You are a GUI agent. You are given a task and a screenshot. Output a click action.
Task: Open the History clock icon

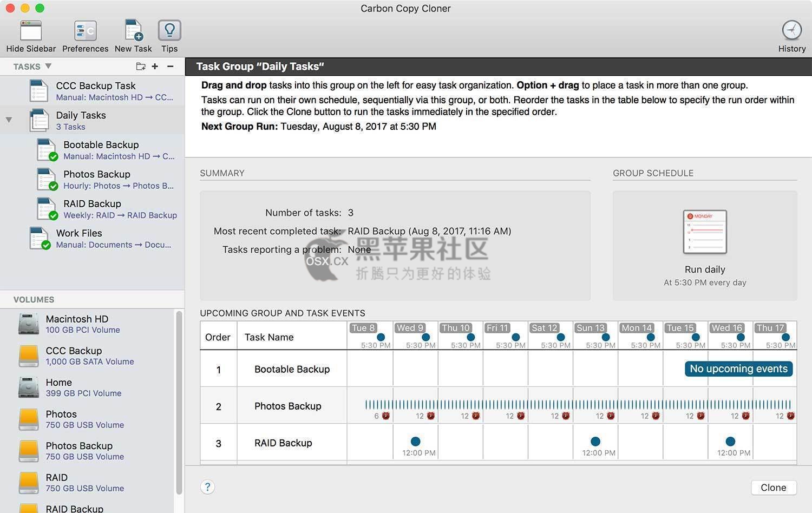(x=792, y=30)
